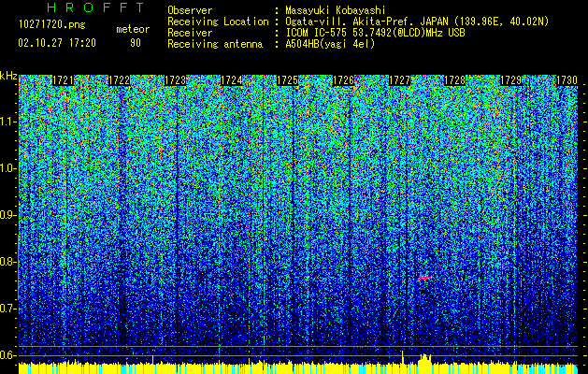Click the 1724 time marker

232,80
